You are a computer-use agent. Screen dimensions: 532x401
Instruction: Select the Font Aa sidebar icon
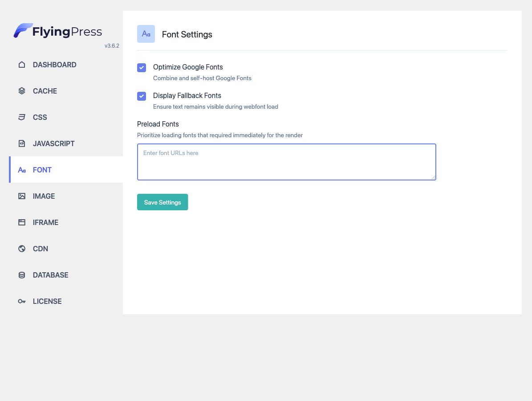(x=22, y=169)
